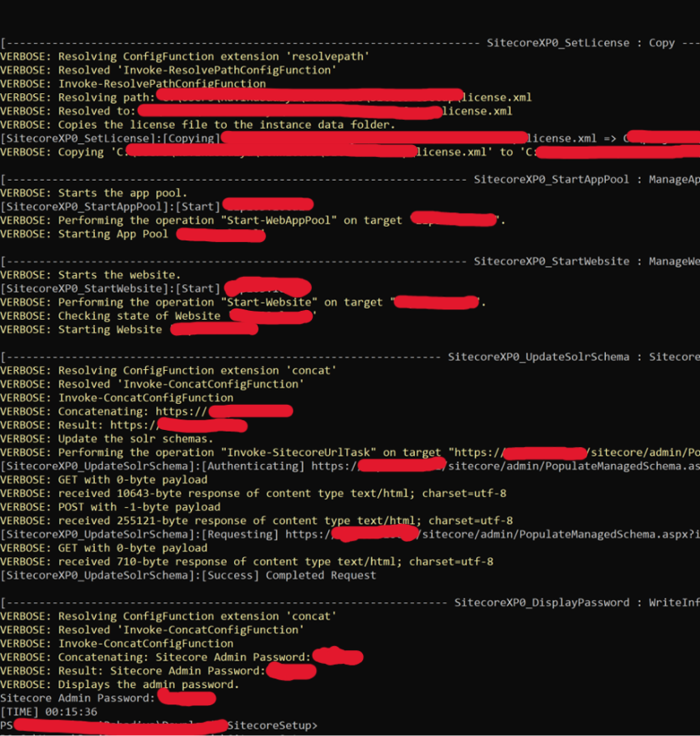Click 'Concatenating: Sitecore Admin Password:' line
Viewport: 700px width, 736px height.
pos(181,656)
